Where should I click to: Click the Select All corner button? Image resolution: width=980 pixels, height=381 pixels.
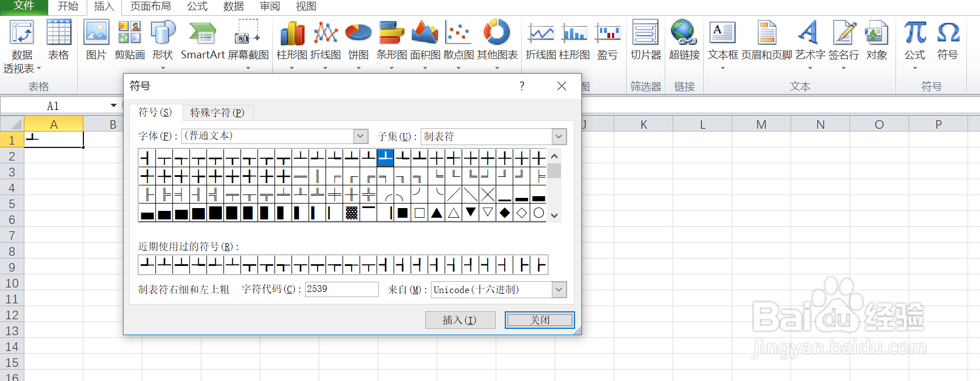point(12,124)
